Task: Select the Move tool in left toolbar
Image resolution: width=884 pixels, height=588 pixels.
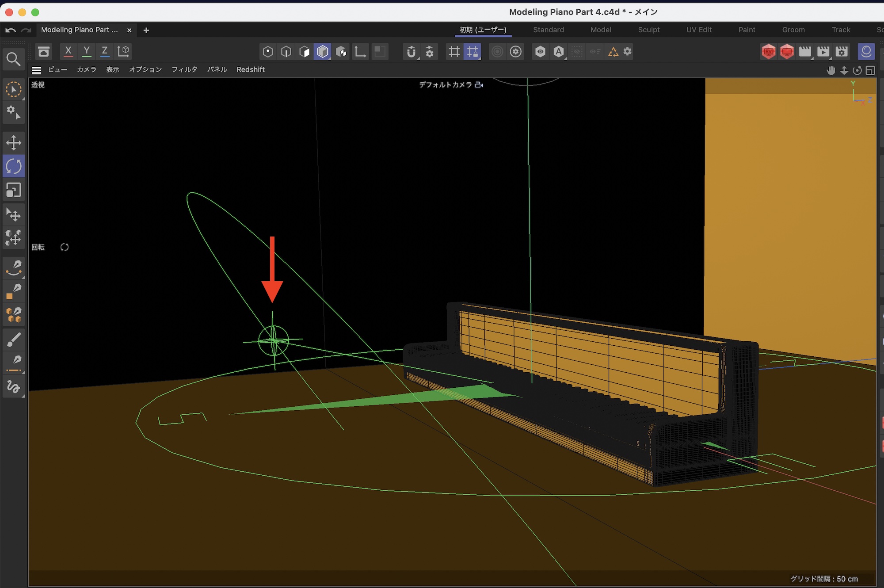Action: point(13,142)
